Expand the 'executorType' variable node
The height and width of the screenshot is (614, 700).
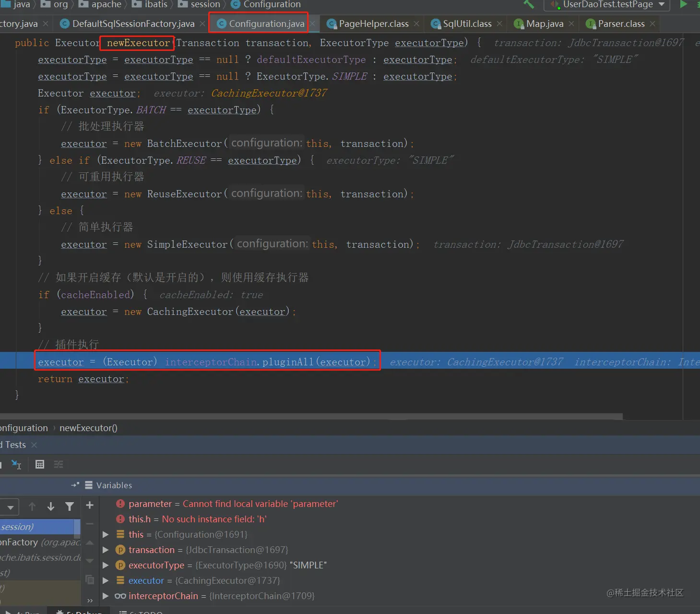[106, 565]
